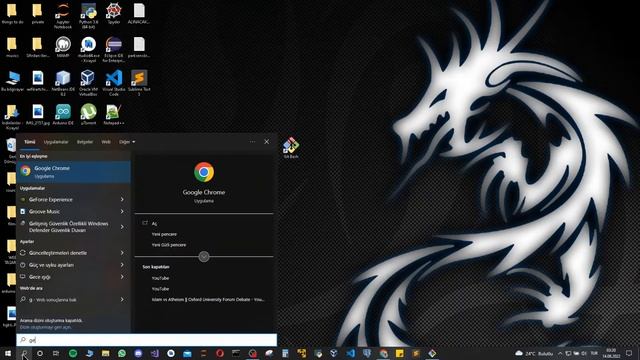This screenshot has height=360, width=640.
Task: Open the weather widget showing 24°C
Action: (533, 353)
